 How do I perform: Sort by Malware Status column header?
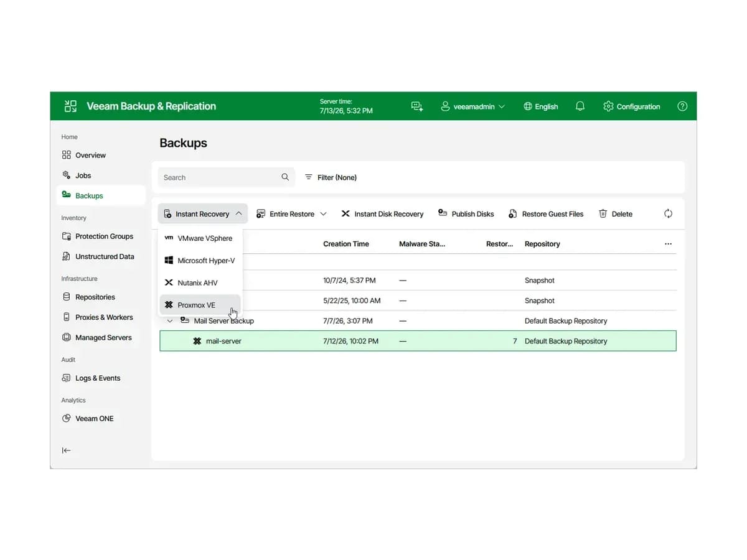(x=422, y=244)
